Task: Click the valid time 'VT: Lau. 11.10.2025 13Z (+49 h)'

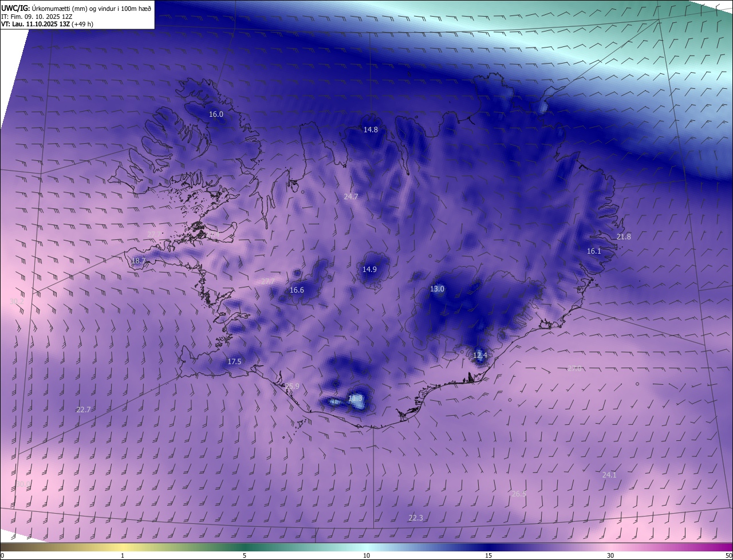Action: (x=47, y=25)
